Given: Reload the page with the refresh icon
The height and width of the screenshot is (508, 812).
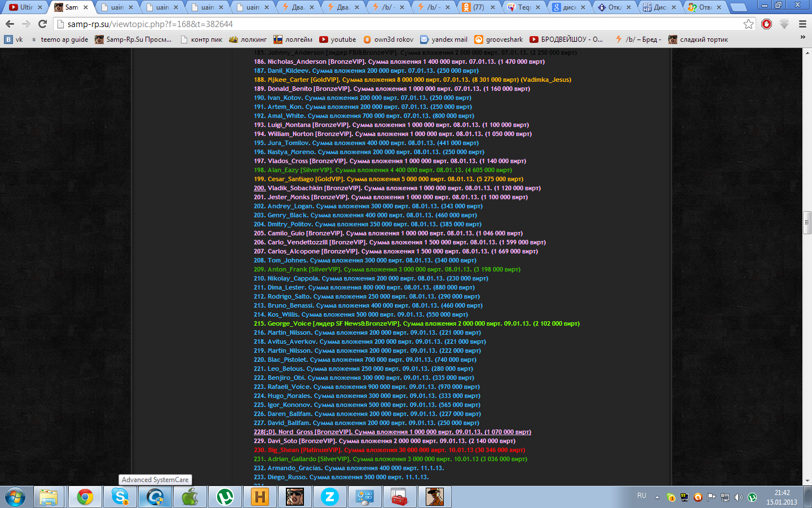Looking at the screenshot, I should pyautogui.click(x=42, y=24).
